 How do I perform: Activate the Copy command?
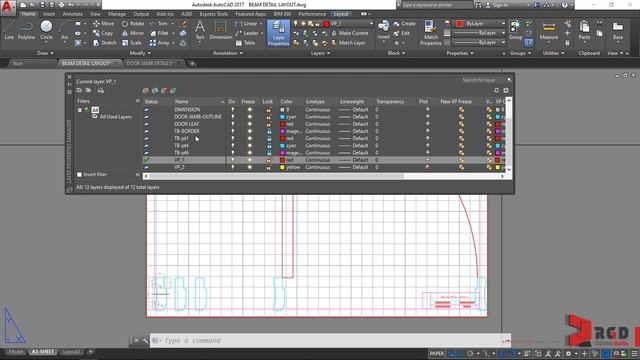click(x=103, y=33)
